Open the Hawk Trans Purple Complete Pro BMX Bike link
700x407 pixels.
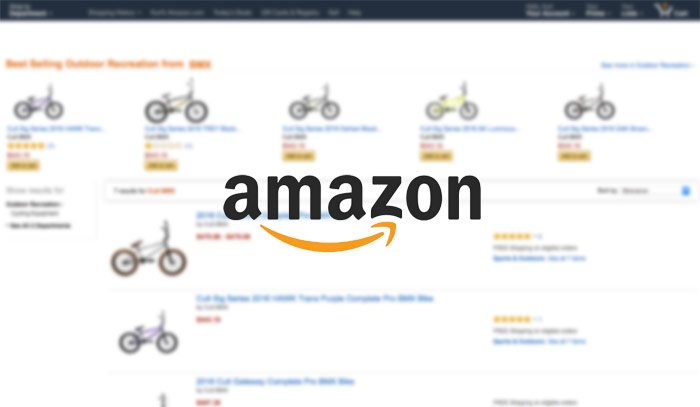(315, 298)
